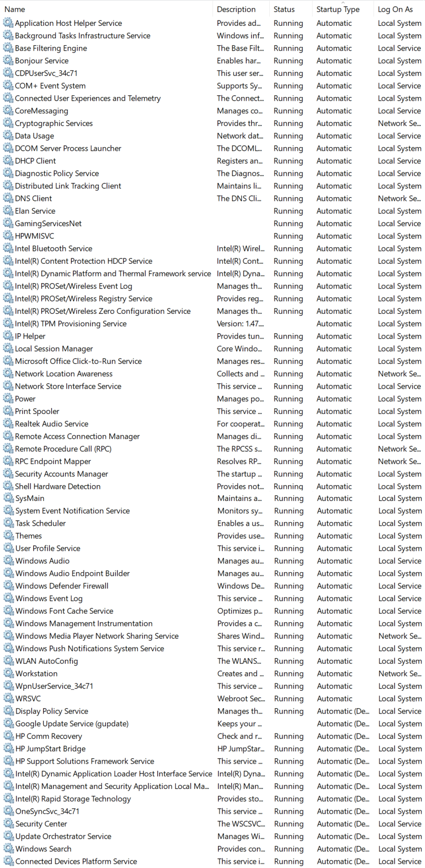This screenshot has height=868, width=425.
Task: Sort services by the Name column header
Action: click(x=15, y=9)
